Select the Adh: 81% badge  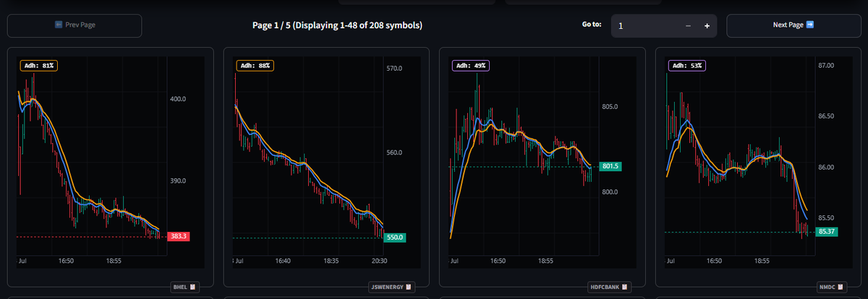38,65
